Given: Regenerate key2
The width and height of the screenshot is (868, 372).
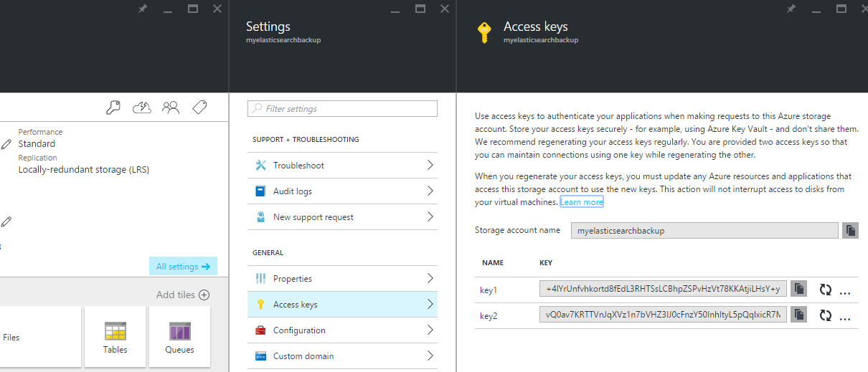Looking at the screenshot, I should pos(826,315).
